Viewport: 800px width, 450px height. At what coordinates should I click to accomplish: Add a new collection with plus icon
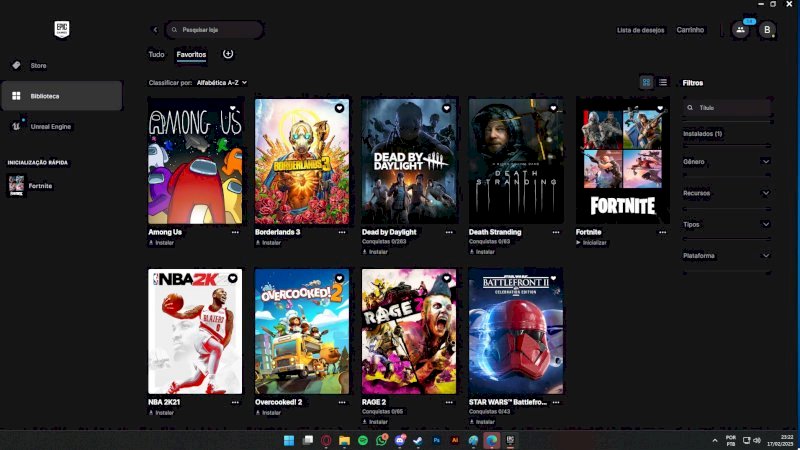point(228,54)
